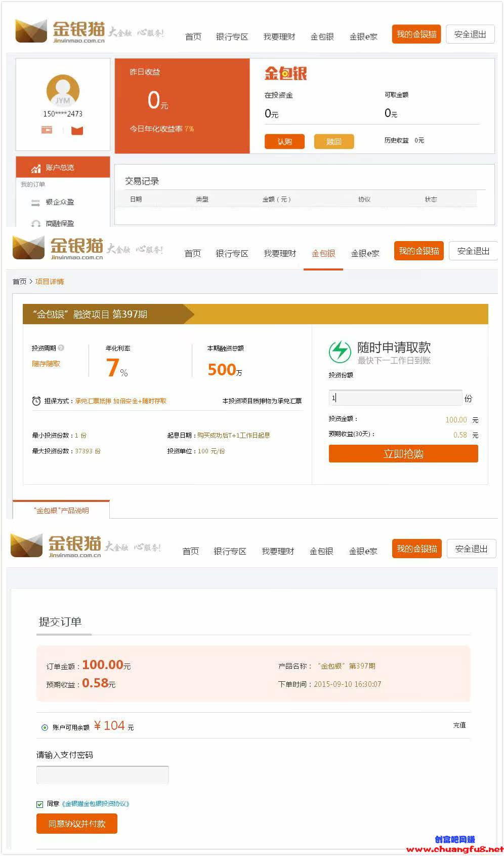Open 金包银 in the 提交订单 page navigation
504x856 pixels.
point(321,551)
